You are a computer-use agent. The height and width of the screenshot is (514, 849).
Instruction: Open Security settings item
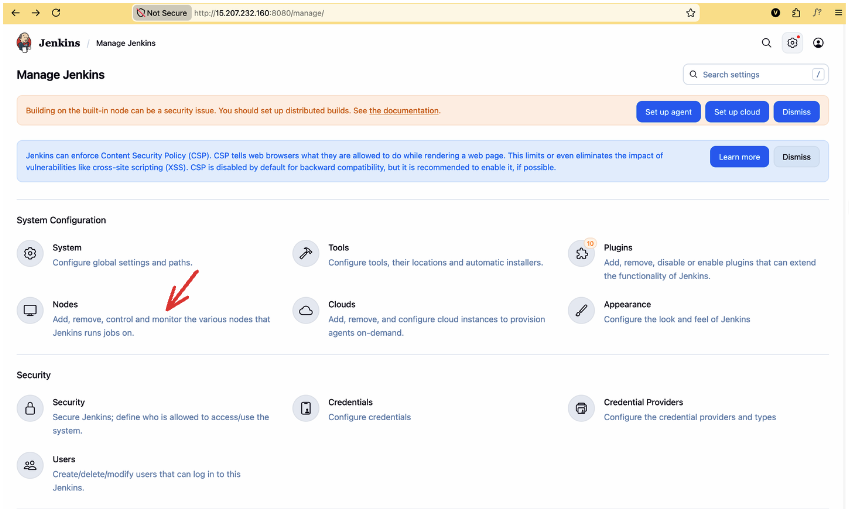[69, 402]
